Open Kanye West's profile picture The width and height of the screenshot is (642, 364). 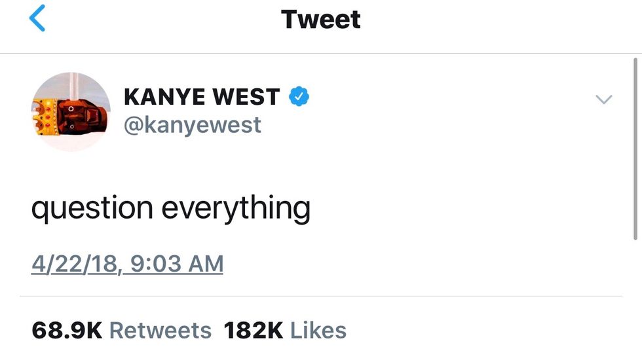[x=71, y=111]
